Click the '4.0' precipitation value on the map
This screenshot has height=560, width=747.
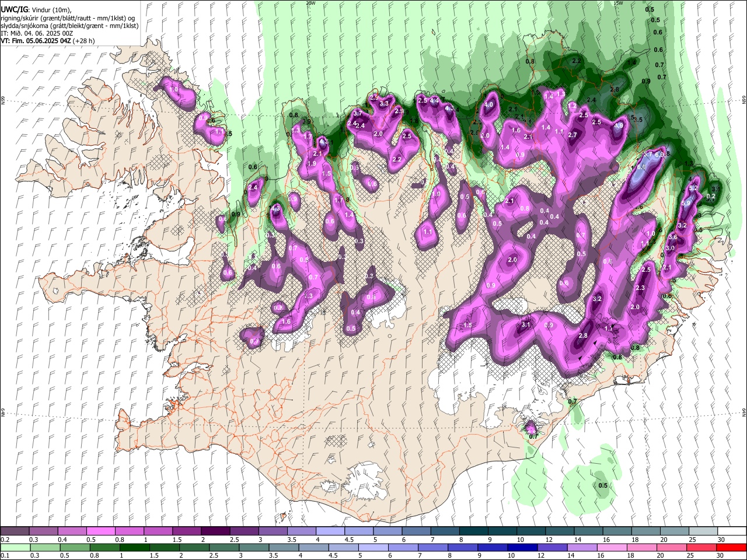(489, 105)
